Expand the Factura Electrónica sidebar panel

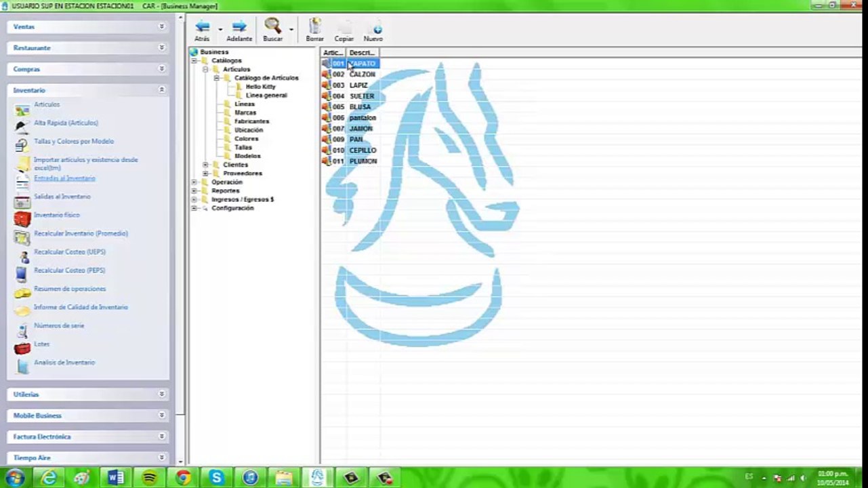tap(161, 436)
